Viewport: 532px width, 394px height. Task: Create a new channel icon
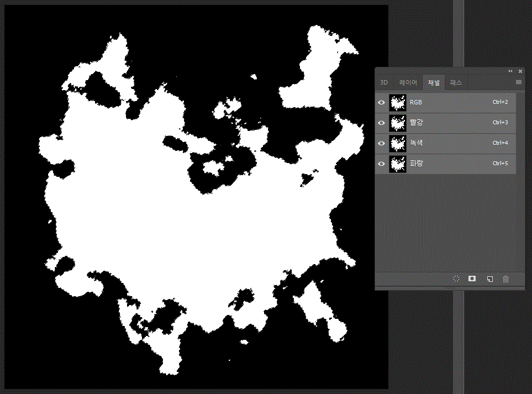point(489,279)
